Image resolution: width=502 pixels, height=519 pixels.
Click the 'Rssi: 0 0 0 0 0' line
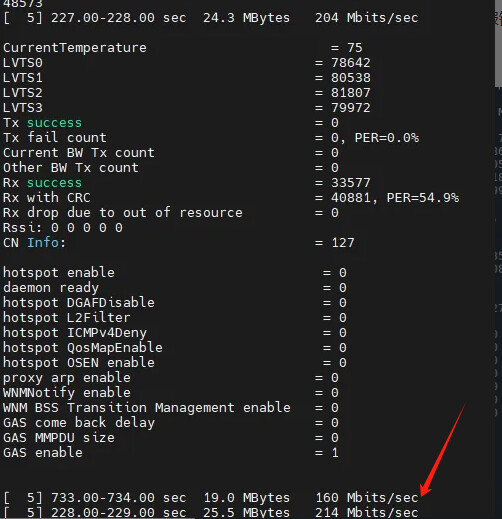(63, 228)
